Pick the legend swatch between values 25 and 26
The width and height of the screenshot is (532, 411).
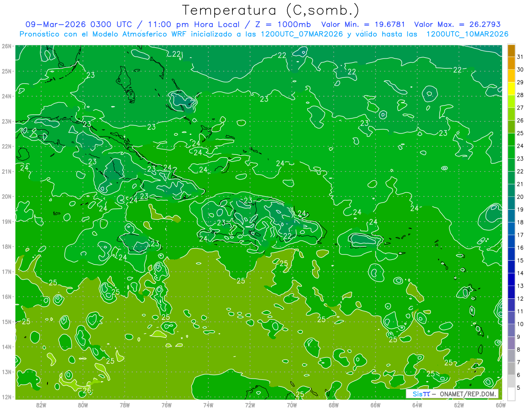coord(511,127)
